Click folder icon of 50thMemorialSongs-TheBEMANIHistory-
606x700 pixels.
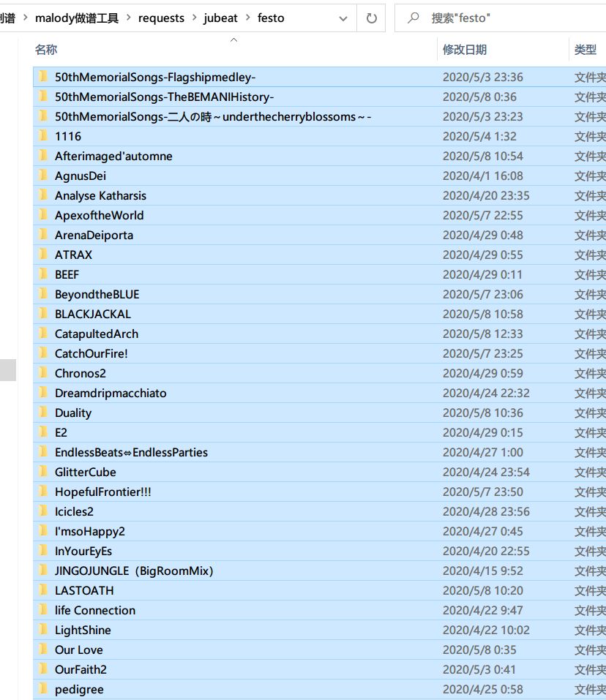(43, 97)
